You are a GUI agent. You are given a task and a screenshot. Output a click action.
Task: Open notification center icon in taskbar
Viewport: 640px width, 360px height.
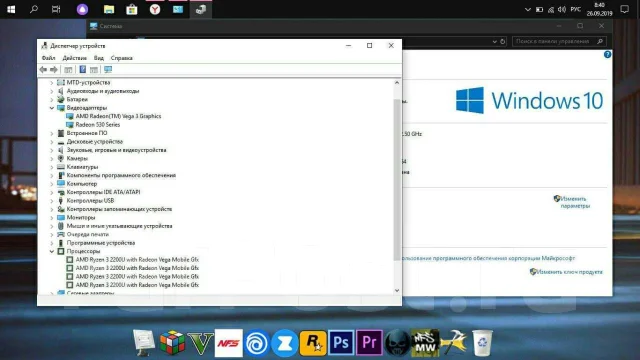tap(624, 9)
